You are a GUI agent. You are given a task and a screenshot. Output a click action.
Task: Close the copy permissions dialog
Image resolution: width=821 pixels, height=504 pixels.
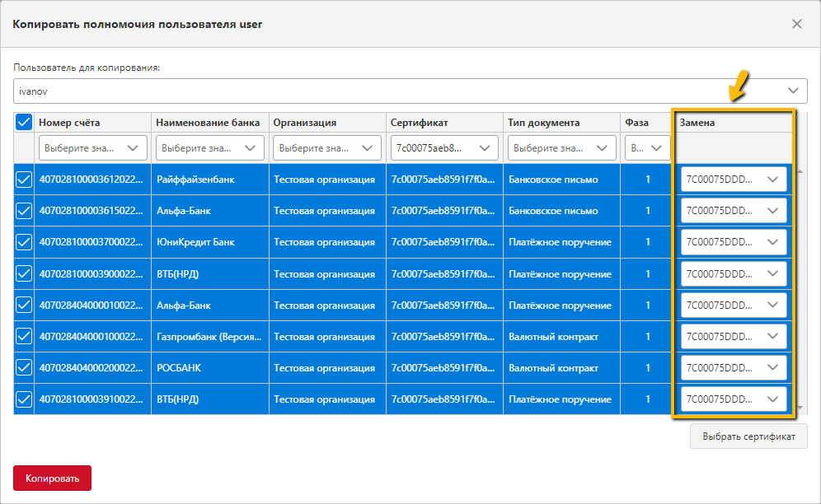(x=796, y=24)
